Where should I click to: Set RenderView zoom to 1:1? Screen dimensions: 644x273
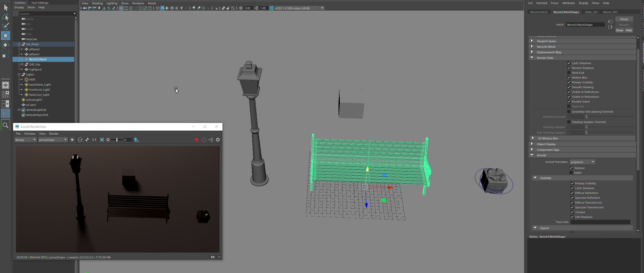(x=94, y=140)
